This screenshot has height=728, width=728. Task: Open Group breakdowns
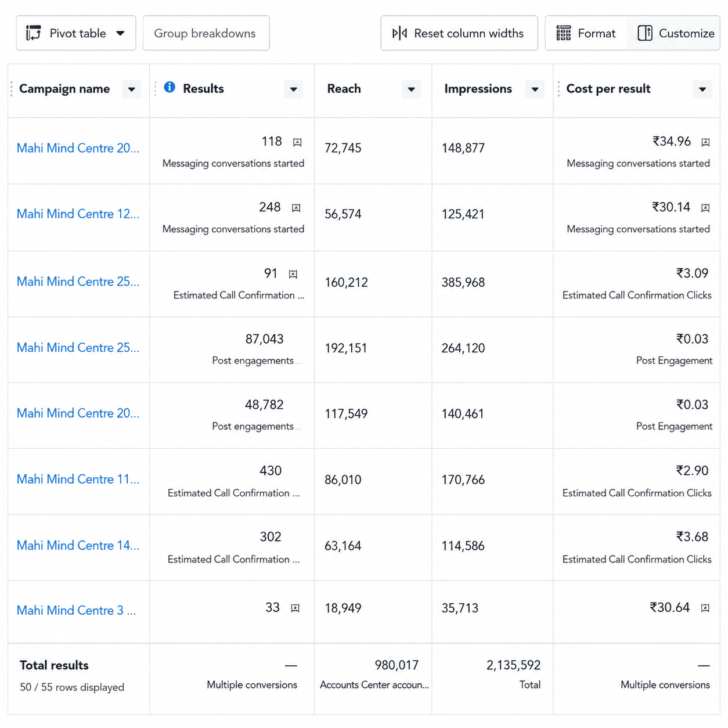pyautogui.click(x=206, y=33)
